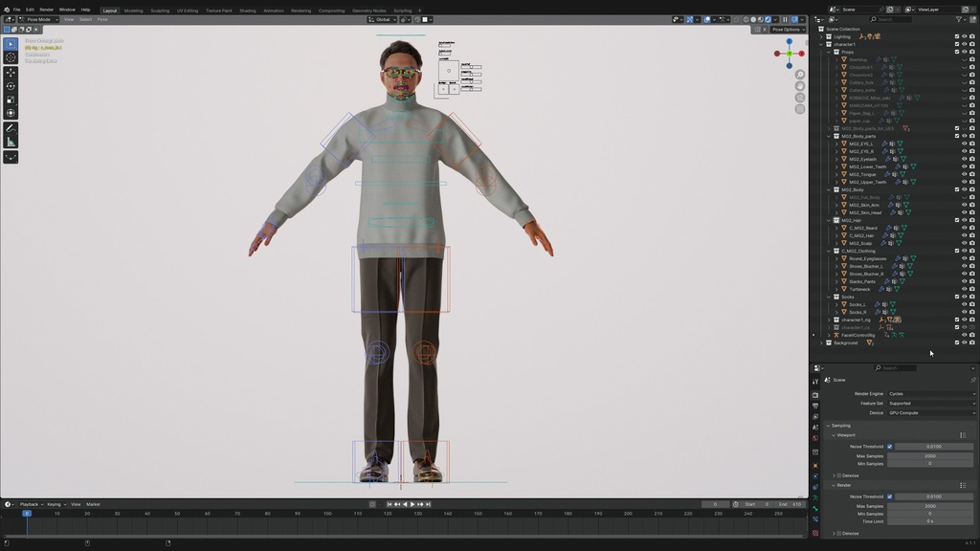
Task: Switch to the Shading workspace tab
Action: (247, 10)
